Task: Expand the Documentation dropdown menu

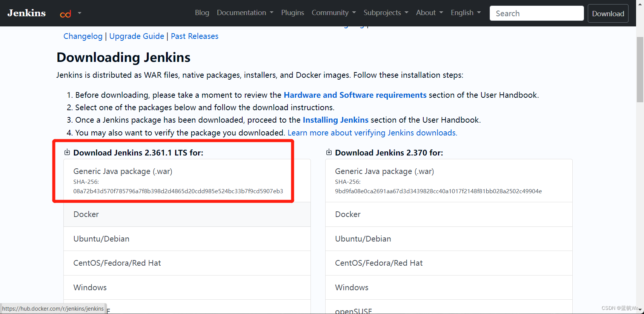Action: click(245, 12)
